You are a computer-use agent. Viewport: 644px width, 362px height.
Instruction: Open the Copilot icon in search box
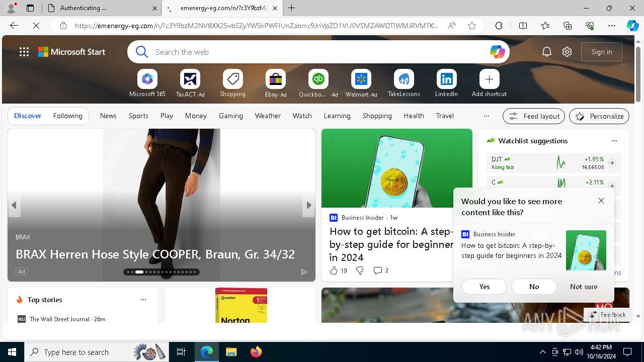click(x=497, y=52)
